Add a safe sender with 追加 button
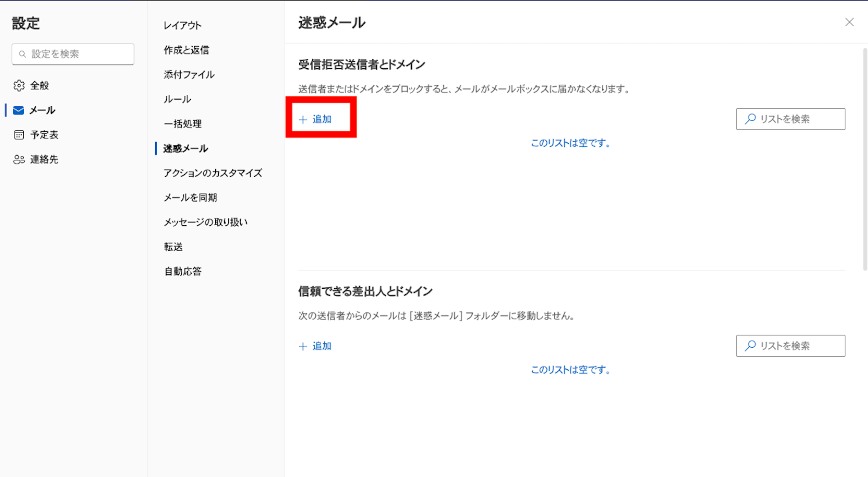The height and width of the screenshot is (477, 868). (322, 346)
